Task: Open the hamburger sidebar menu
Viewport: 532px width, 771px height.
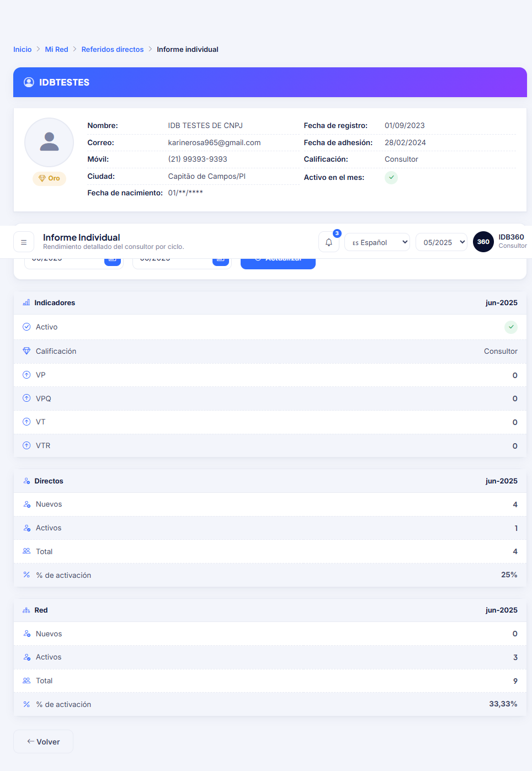Action: coord(24,242)
